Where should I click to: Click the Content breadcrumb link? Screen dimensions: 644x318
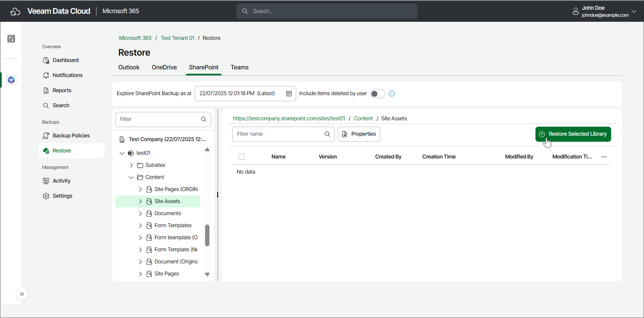(363, 119)
